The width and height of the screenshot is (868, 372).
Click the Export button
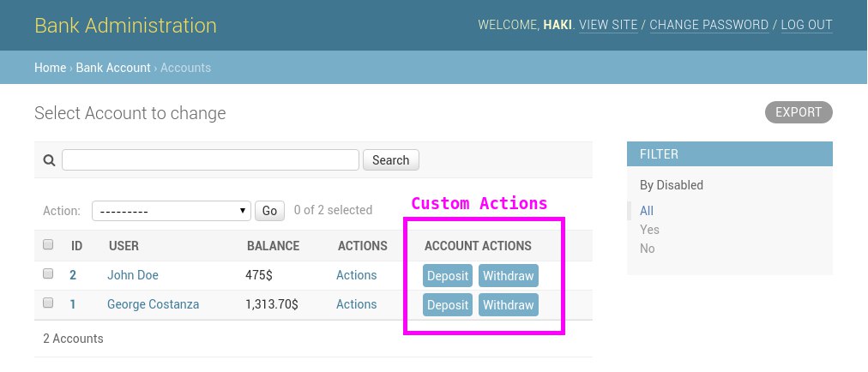click(x=799, y=112)
